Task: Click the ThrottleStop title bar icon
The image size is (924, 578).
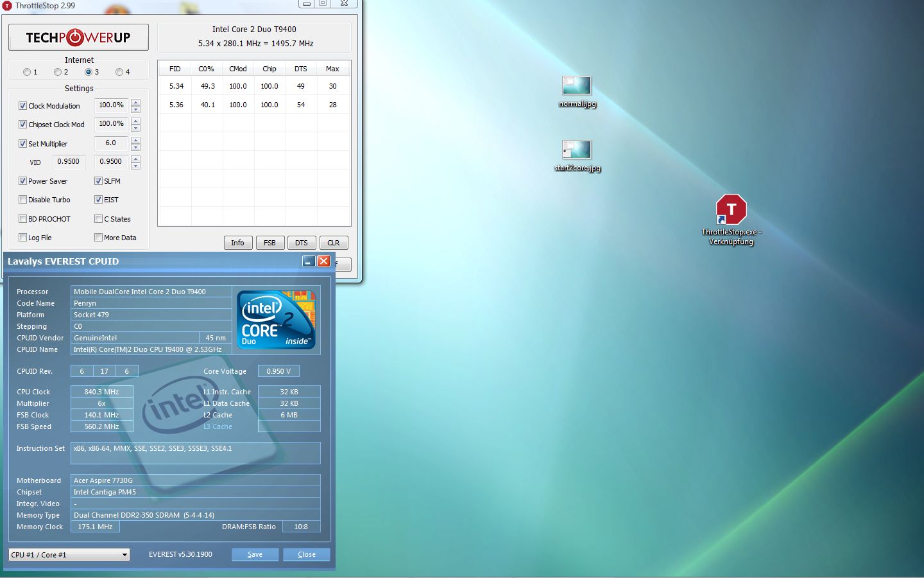Action: (7, 5)
